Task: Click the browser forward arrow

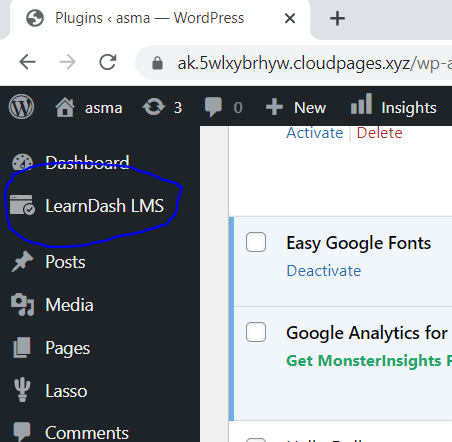Action: tap(67, 62)
